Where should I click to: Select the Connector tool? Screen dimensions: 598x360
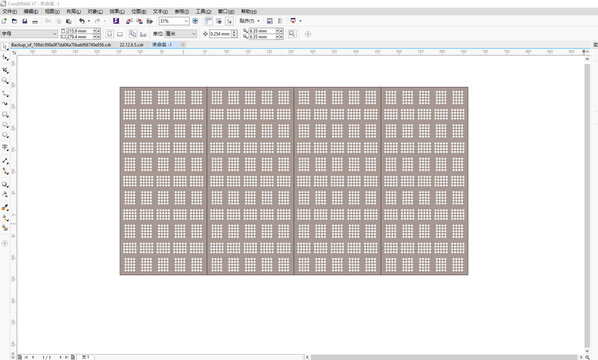[x=5, y=172]
